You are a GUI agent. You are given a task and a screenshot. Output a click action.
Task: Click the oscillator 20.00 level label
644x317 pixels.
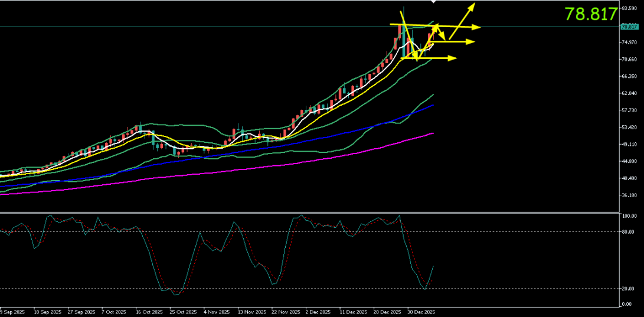click(628, 289)
